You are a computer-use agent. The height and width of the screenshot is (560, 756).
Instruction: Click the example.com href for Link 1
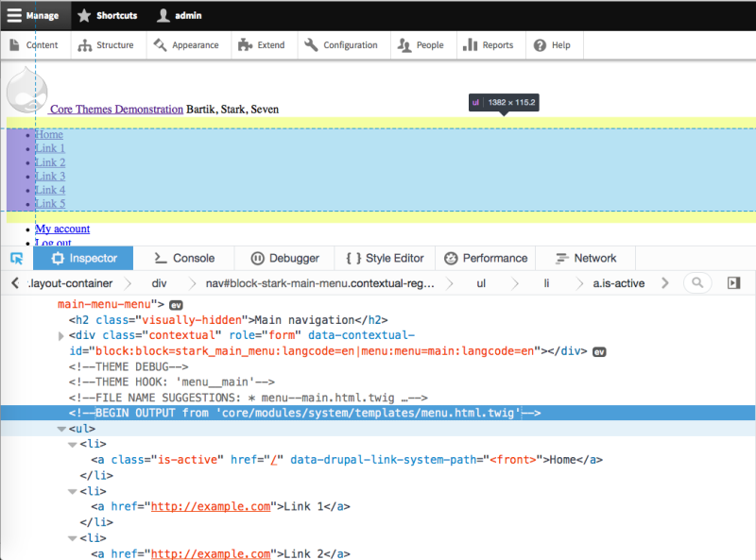211,506
